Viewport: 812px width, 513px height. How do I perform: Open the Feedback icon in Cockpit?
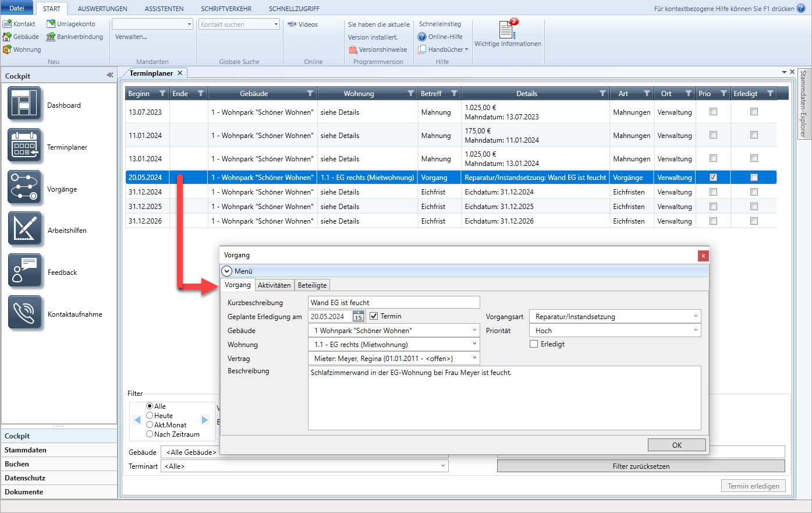[24, 271]
